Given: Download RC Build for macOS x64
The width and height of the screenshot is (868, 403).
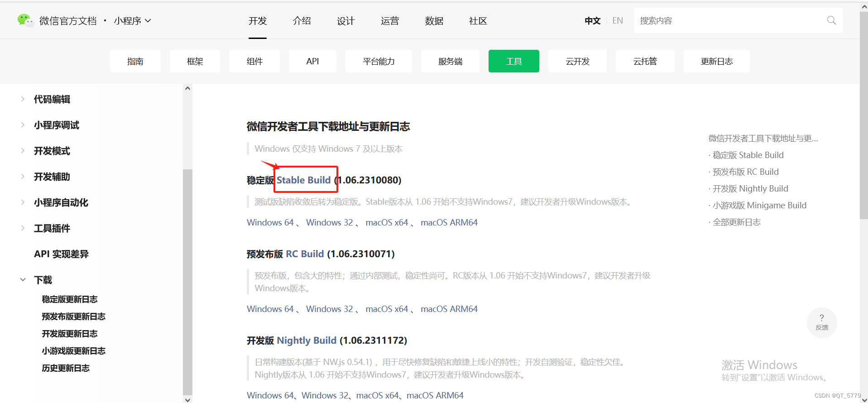Looking at the screenshot, I should tap(387, 309).
